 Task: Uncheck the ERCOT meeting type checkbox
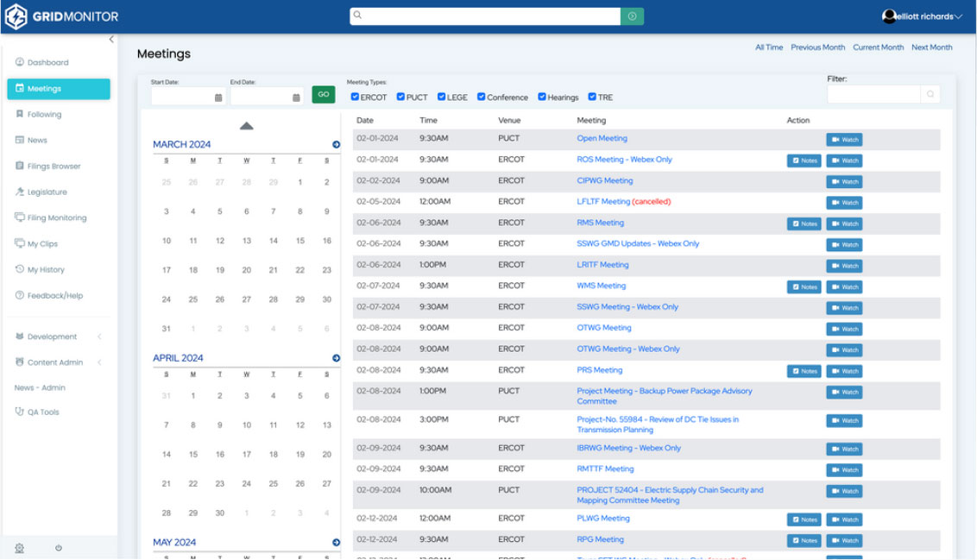pyautogui.click(x=355, y=97)
